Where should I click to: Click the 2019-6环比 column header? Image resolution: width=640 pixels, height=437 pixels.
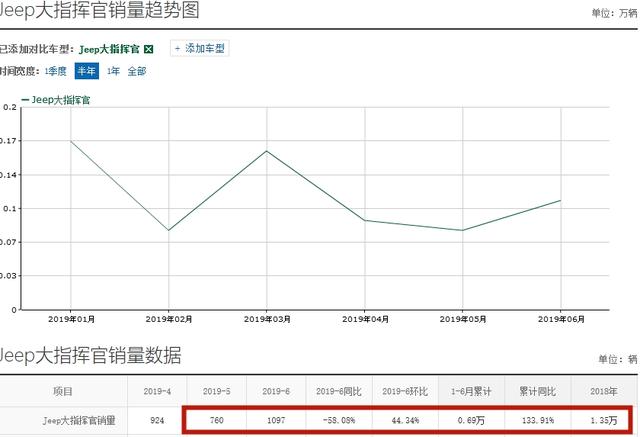[x=405, y=392]
